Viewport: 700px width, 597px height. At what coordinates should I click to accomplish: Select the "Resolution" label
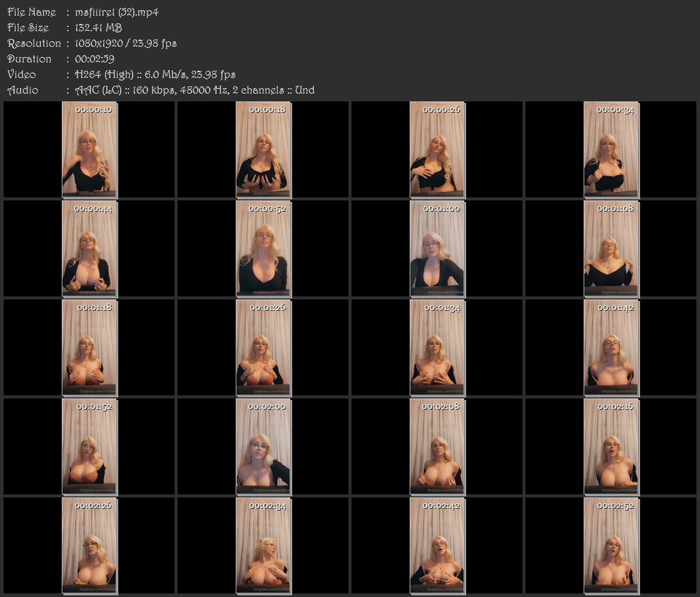pyautogui.click(x=34, y=43)
